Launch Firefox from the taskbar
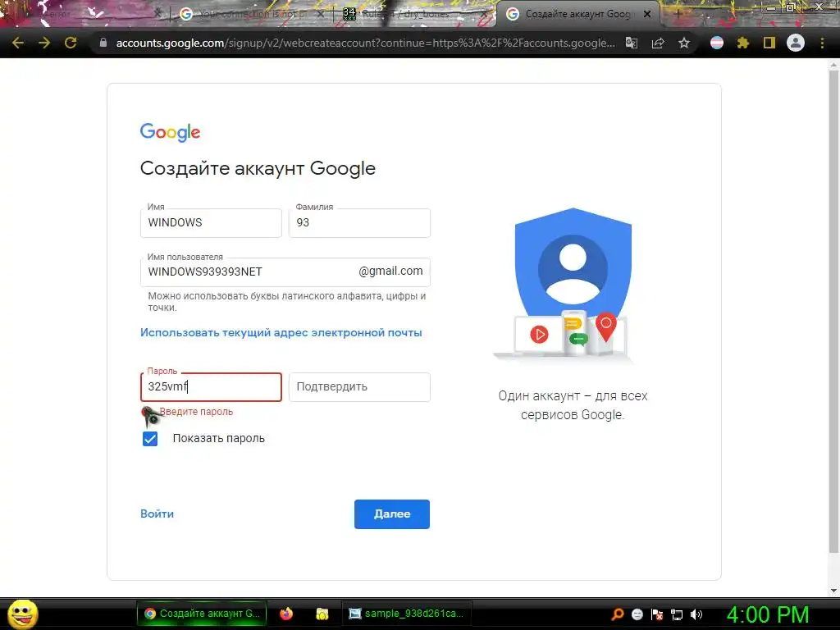Image resolution: width=840 pixels, height=630 pixels. click(286, 614)
